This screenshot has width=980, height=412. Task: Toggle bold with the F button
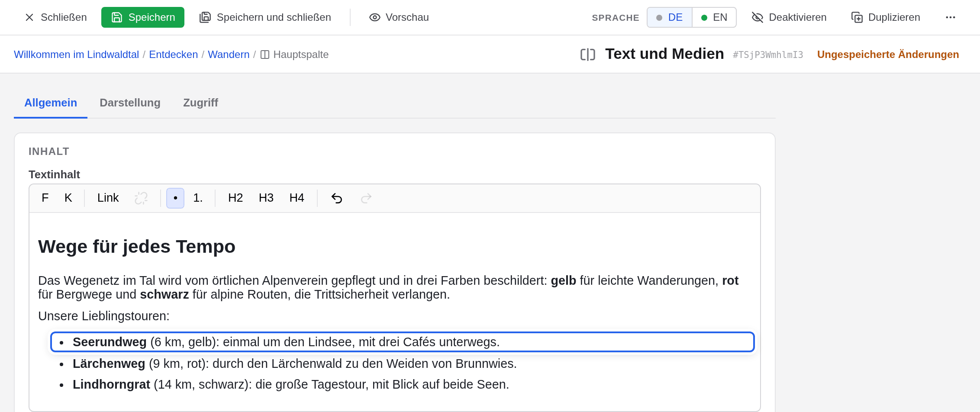[45, 198]
